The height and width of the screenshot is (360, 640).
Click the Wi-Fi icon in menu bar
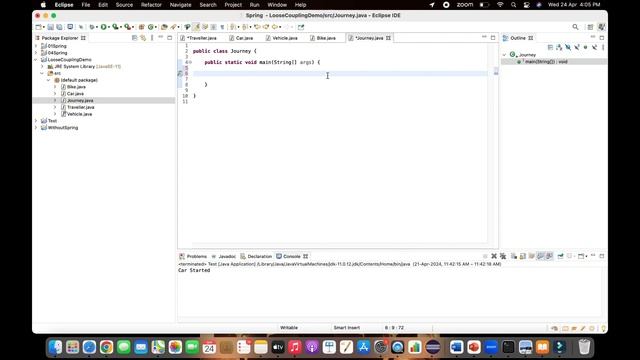click(x=500, y=5)
